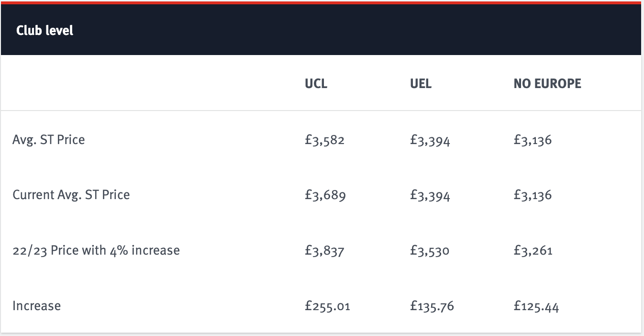Click the Increase row label
This screenshot has width=644, height=336.
(37, 306)
